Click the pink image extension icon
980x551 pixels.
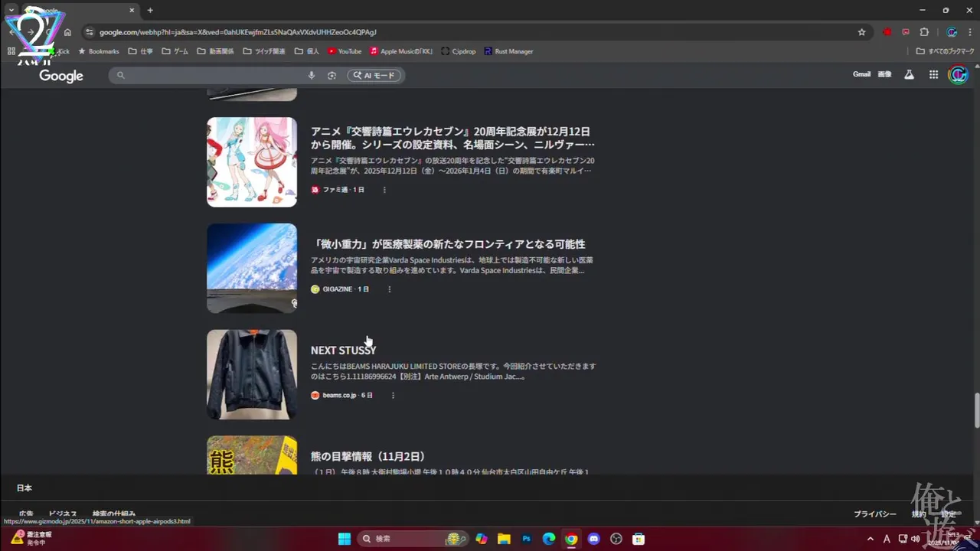tap(906, 32)
